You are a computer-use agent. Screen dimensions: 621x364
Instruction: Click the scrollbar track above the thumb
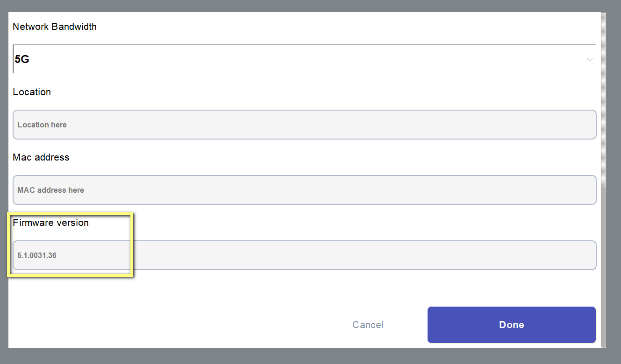(604, 93)
